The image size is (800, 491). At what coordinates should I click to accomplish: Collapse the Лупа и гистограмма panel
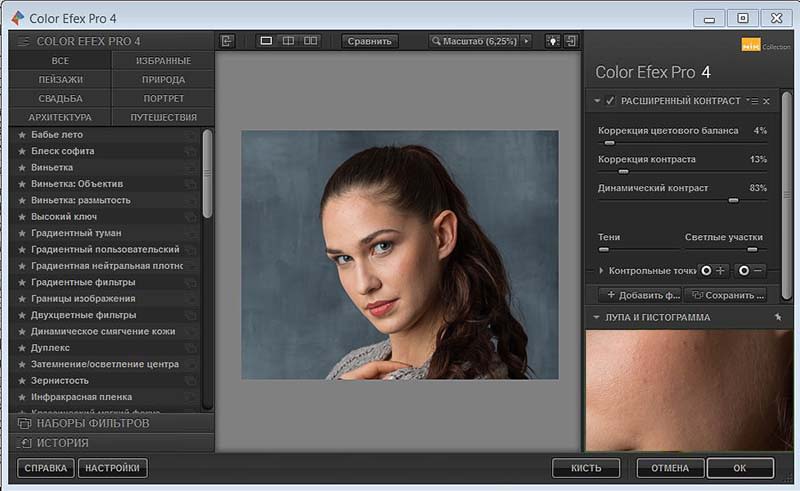[x=596, y=318]
